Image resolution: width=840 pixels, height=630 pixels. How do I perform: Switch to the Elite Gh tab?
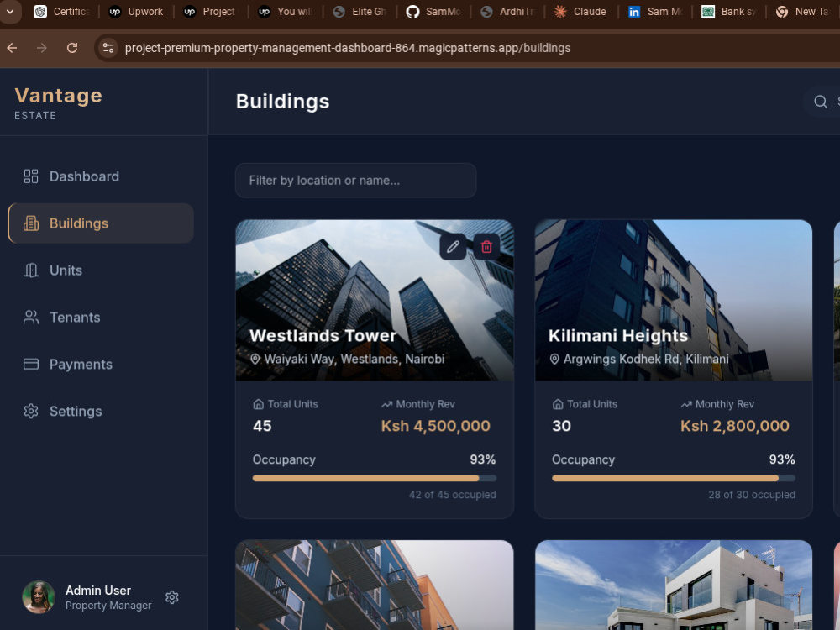359,11
